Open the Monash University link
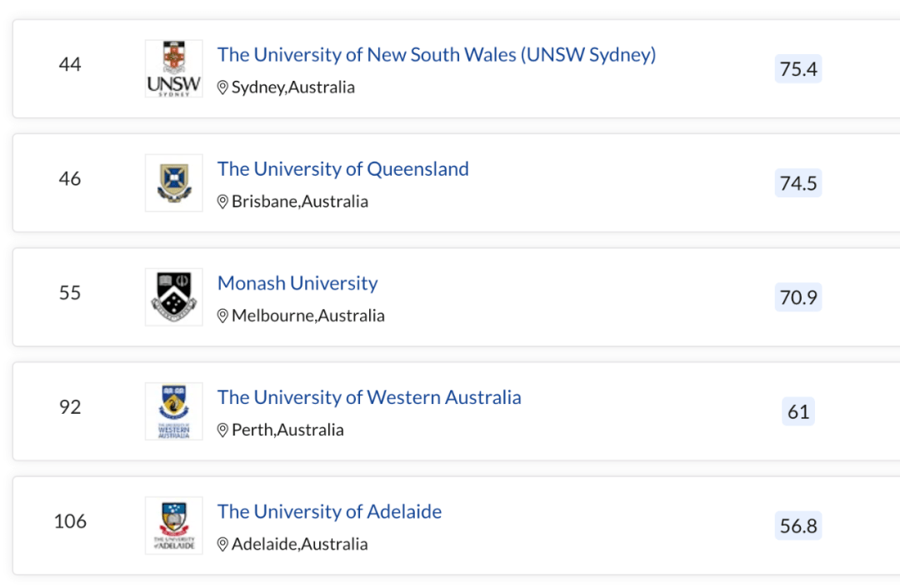This screenshot has width=900, height=588. click(297, 283)
